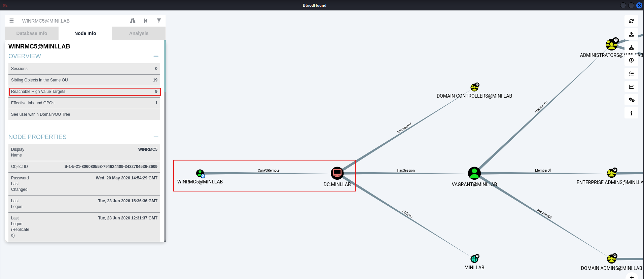Click the import graph icon

pyautogui.click(x=631, y=47)
